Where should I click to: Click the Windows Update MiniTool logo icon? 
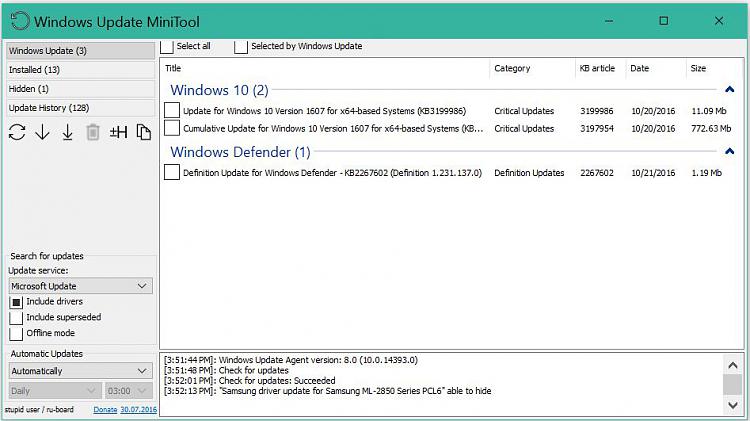pyautogui.click(x=20, y=22)
